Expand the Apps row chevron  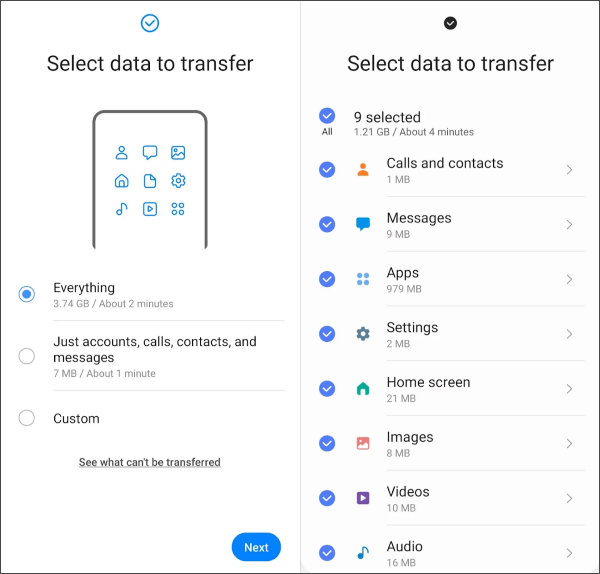tap(569, 279)
